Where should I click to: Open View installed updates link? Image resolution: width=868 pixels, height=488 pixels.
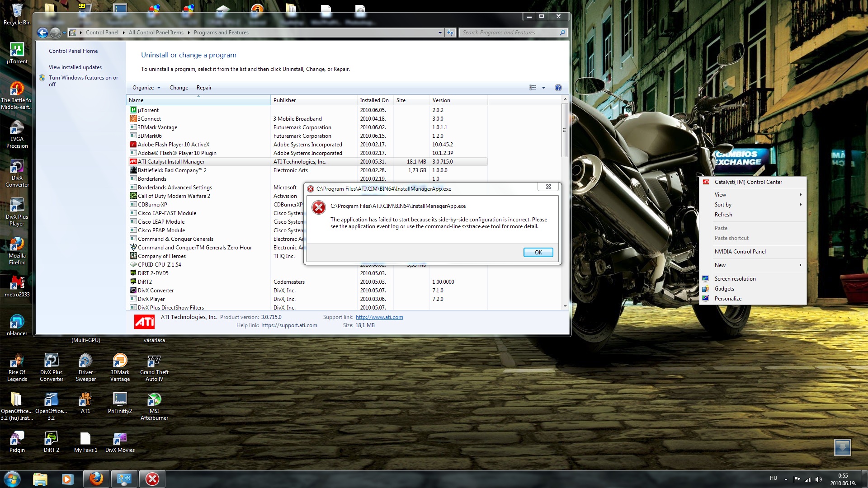(75, 67)
